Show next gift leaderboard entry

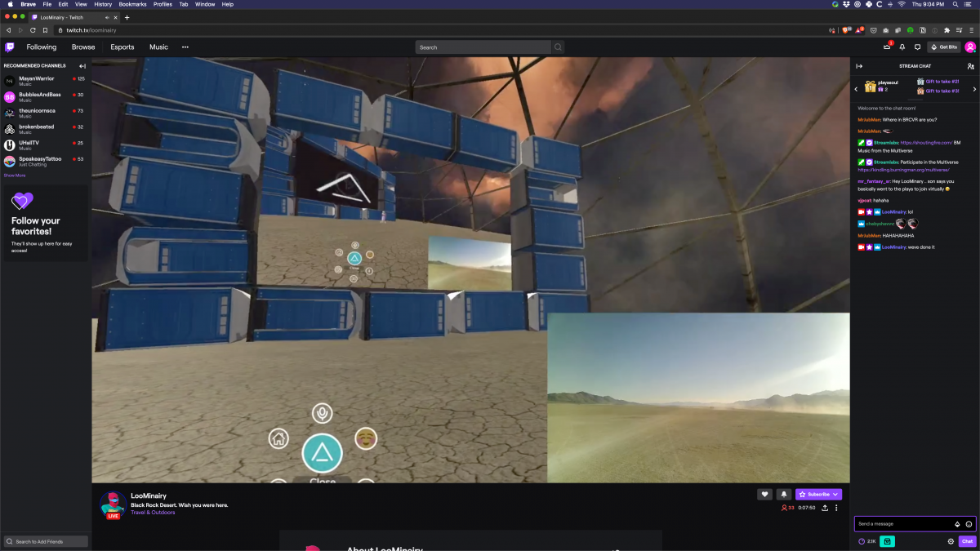(974, 88)
